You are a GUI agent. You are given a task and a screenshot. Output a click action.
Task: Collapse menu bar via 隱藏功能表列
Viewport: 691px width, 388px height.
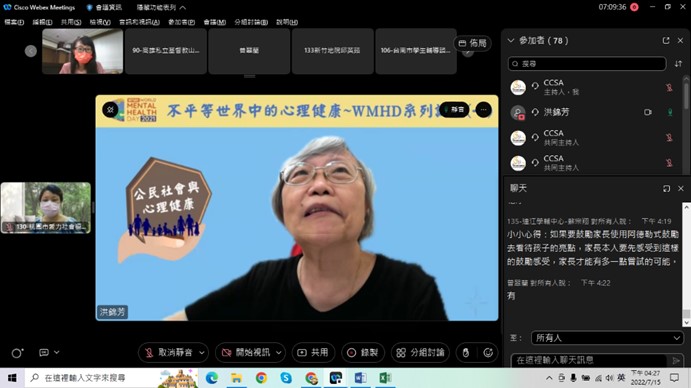pos(161,7)
